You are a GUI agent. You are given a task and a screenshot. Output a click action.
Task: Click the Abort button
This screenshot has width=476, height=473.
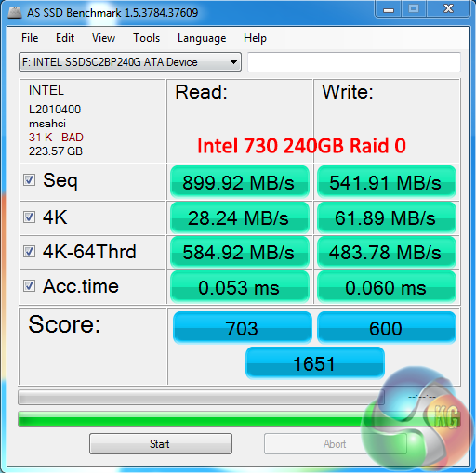(x=335, y=443)
